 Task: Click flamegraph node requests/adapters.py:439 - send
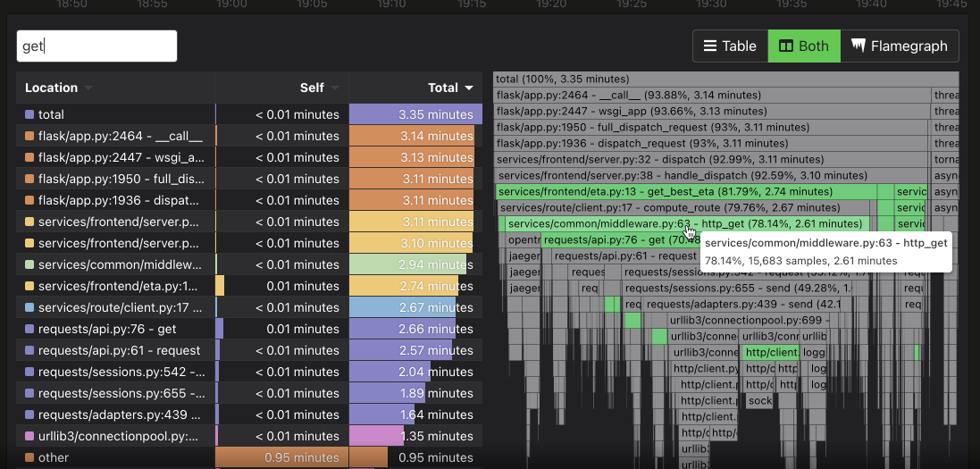pos(743,305)
